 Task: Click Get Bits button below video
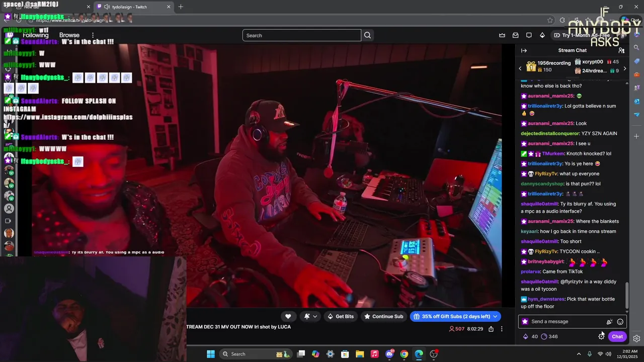tap(340, 316)
